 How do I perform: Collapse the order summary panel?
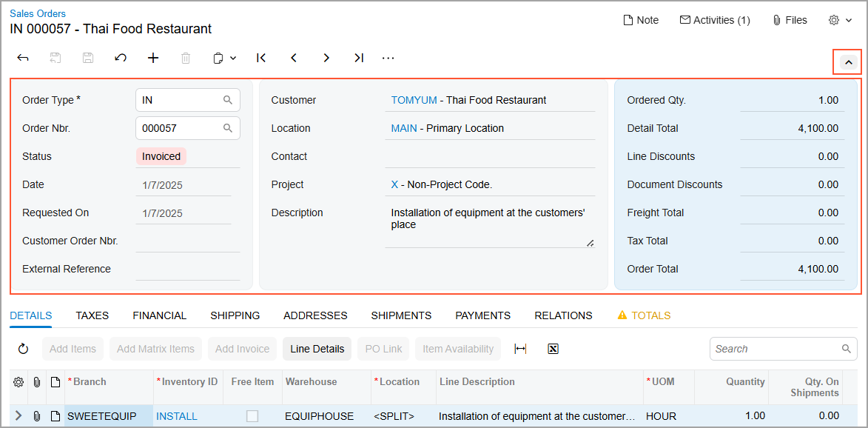coord(848,63)
